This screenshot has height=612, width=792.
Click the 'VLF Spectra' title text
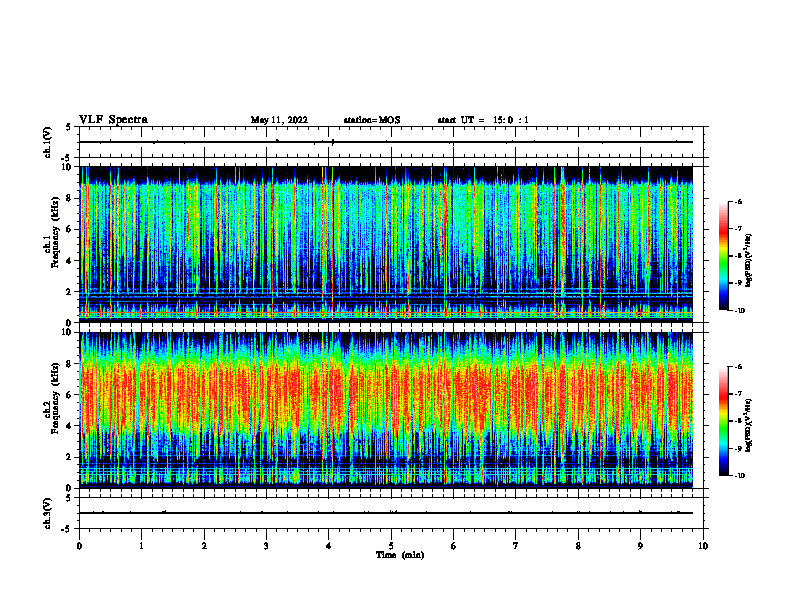pyautogui.click(x=113, y=120)
